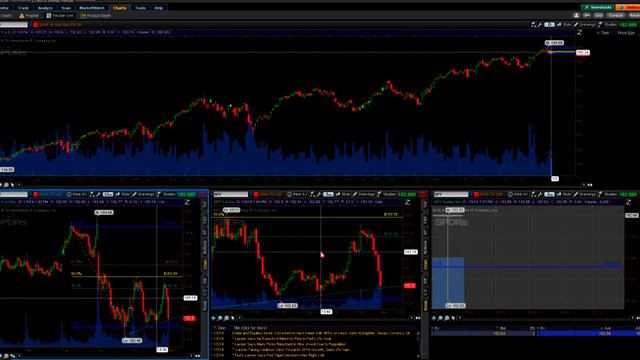Screen dimensions: 640x360
Task: Click the maximize-cell icon on the top chart
Action: point(580,32)
